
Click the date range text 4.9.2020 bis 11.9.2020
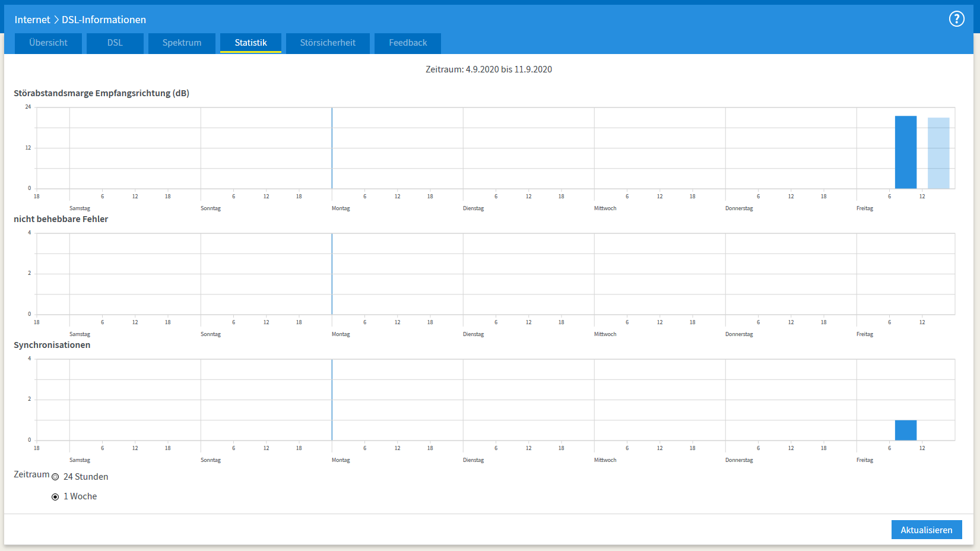coord(509,69)
